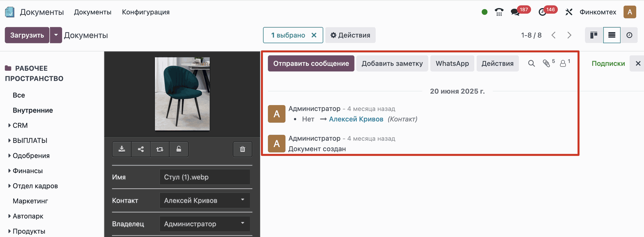Screen dimensions: 644x237
Task: Click the Имя input field
Action: coord(205,177)
